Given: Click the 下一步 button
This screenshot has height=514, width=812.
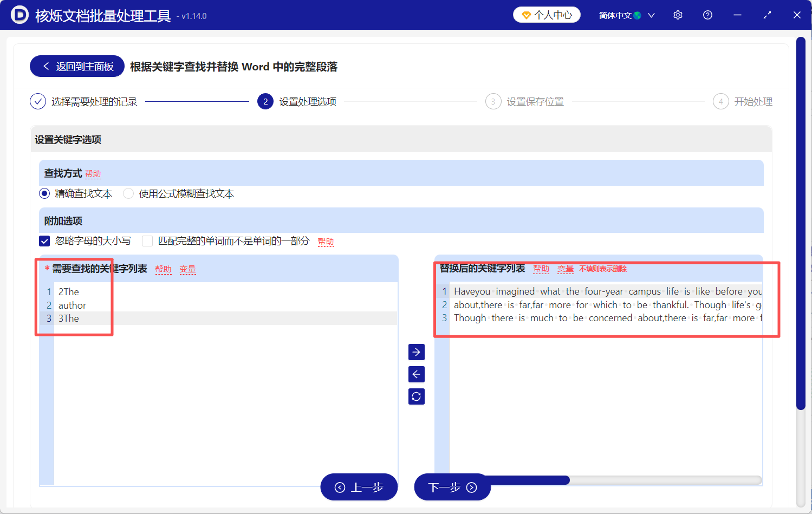Looking at the screenshot, I should pyautogui.click(x=452, y=486).
